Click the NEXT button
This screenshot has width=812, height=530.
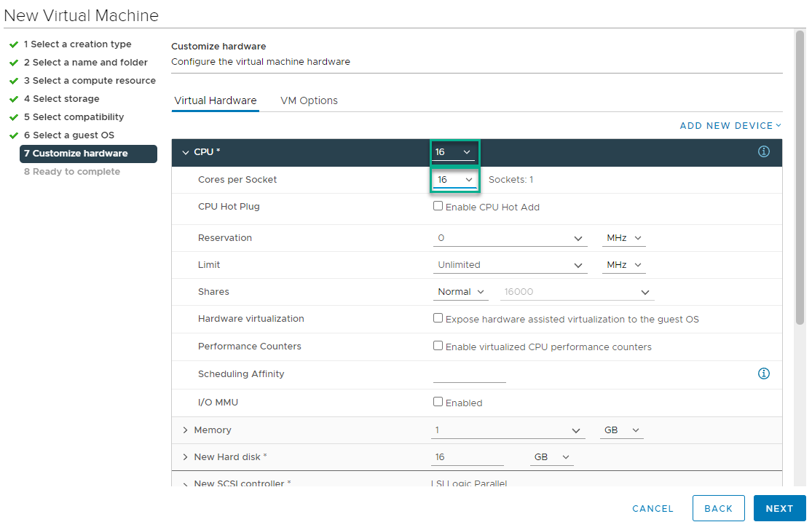(x=779, y=508)
